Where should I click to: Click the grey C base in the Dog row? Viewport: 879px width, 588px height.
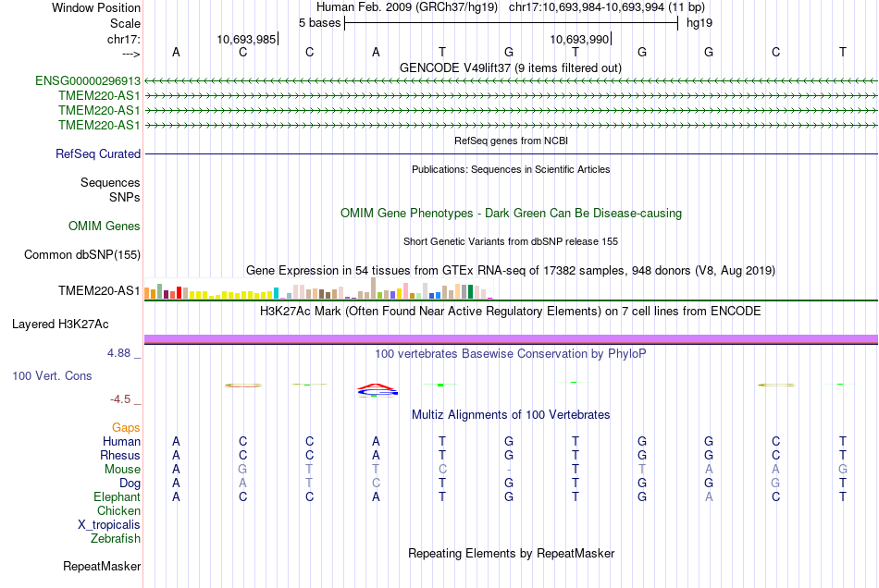tap(376, 484)
